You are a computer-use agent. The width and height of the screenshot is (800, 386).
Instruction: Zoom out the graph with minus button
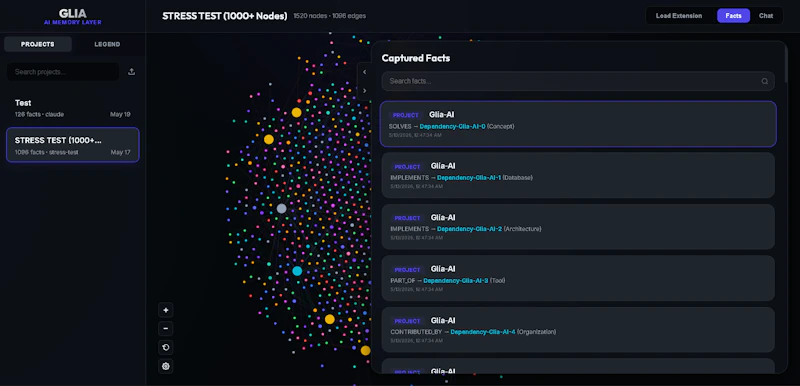pyautogui.click(x=165, y=328)
